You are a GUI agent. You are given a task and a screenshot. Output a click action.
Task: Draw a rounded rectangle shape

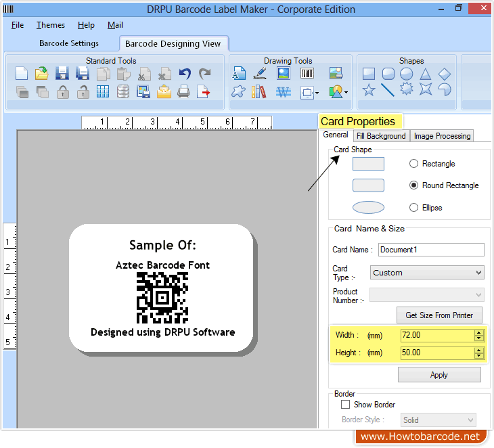[x=388, y=74]
